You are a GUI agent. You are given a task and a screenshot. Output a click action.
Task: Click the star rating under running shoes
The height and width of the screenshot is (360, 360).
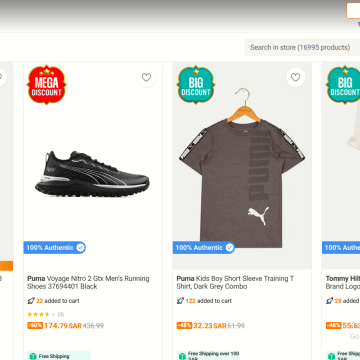(x=41, y=314)
